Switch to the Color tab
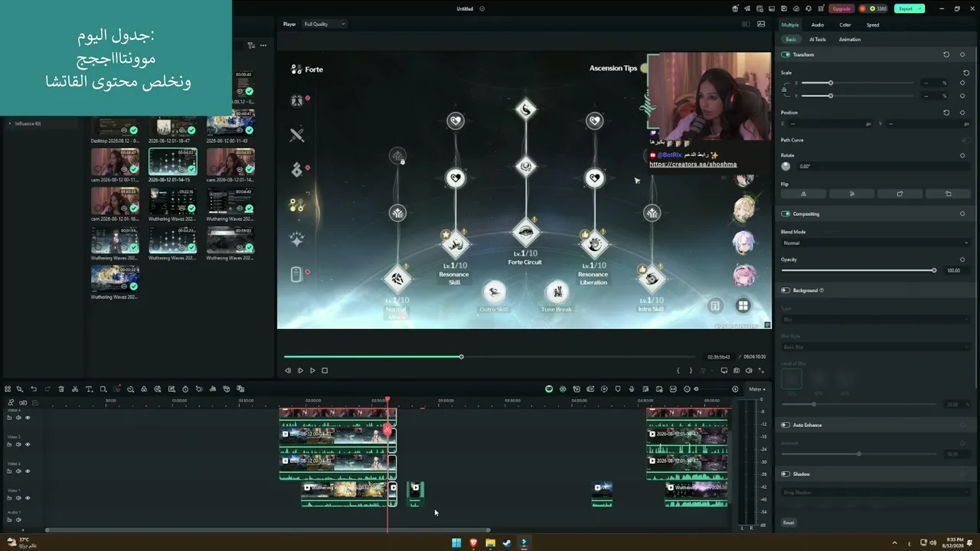The height and width of the screenshot is (551, 980). (845, 24)
